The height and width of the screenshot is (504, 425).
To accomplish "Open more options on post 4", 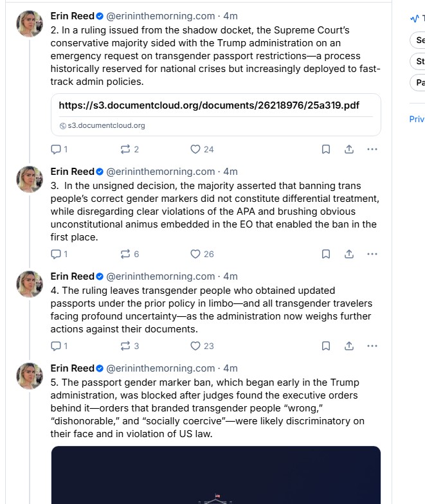I will pos(372,346).
